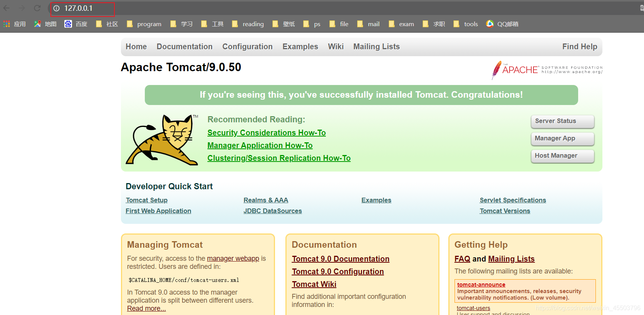Open the 学习 bookmark folder
Screen dimensions: 644x315
pos(181,24)
